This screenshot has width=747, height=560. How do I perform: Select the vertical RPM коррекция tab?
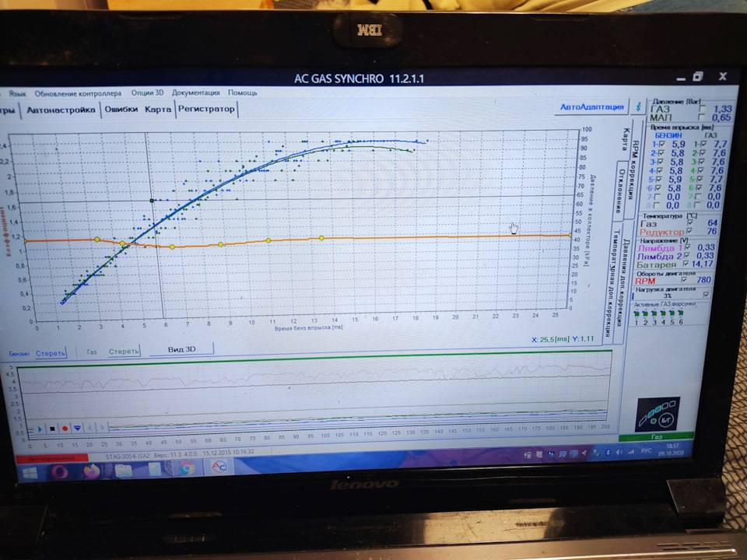[x=633, y=169]
